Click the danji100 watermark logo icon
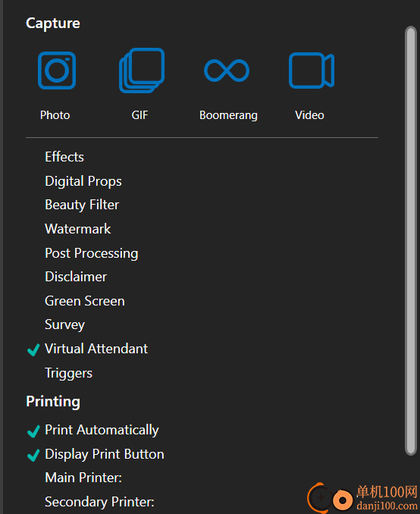 tap(330, 498)
